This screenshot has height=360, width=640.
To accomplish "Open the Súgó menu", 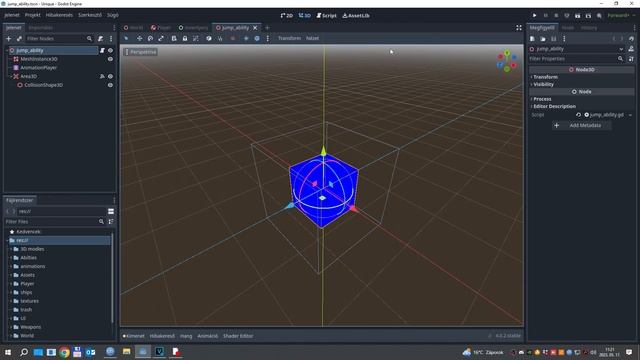I will click(x=113, y=15).
